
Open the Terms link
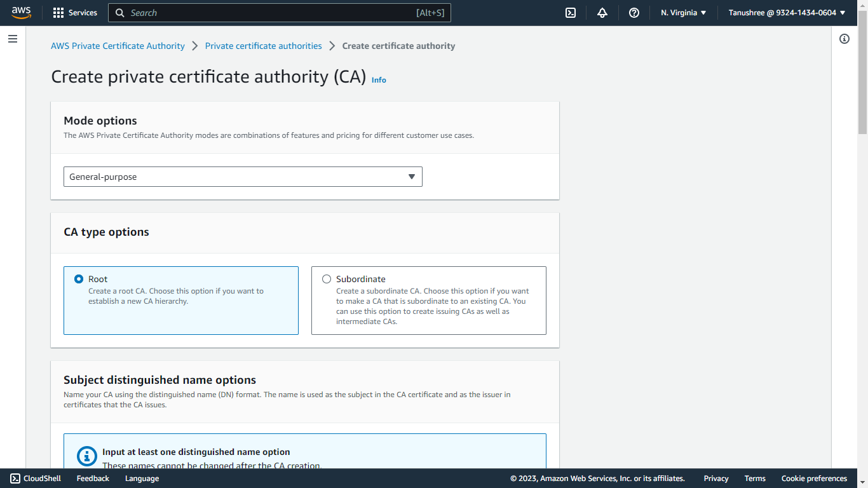coord(755,478)
